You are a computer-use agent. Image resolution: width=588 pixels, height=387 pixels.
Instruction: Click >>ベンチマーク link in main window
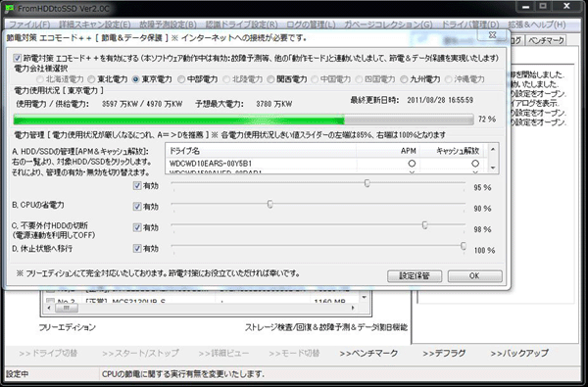coord(368,354)
